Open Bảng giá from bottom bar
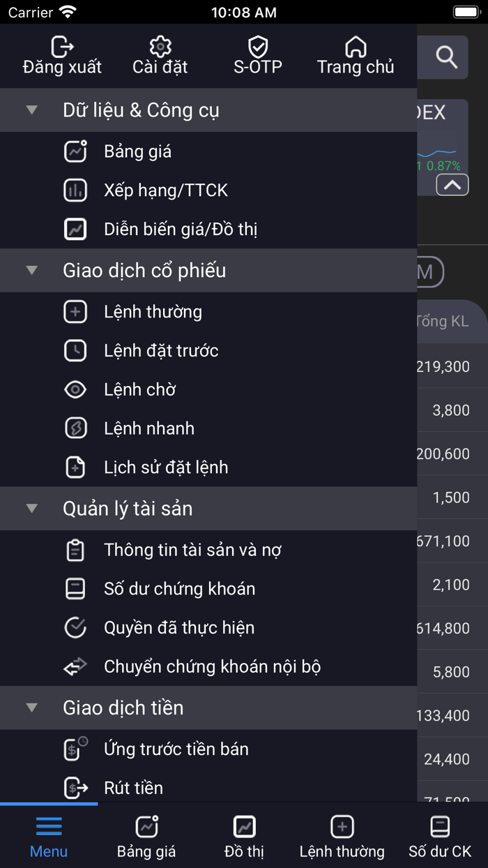488x868 pixels. pos(146,835)
